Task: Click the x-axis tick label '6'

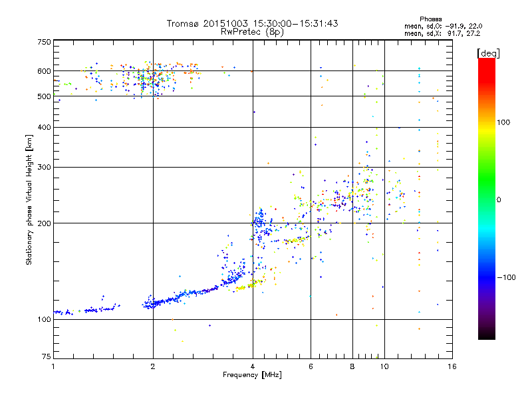Action: (311, 366)
